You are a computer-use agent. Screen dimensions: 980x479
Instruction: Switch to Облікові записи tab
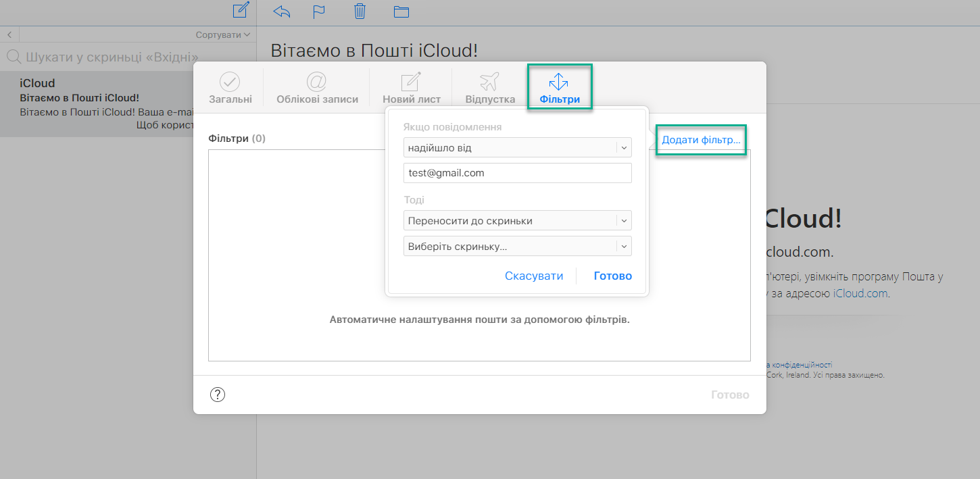pos(317,88)
